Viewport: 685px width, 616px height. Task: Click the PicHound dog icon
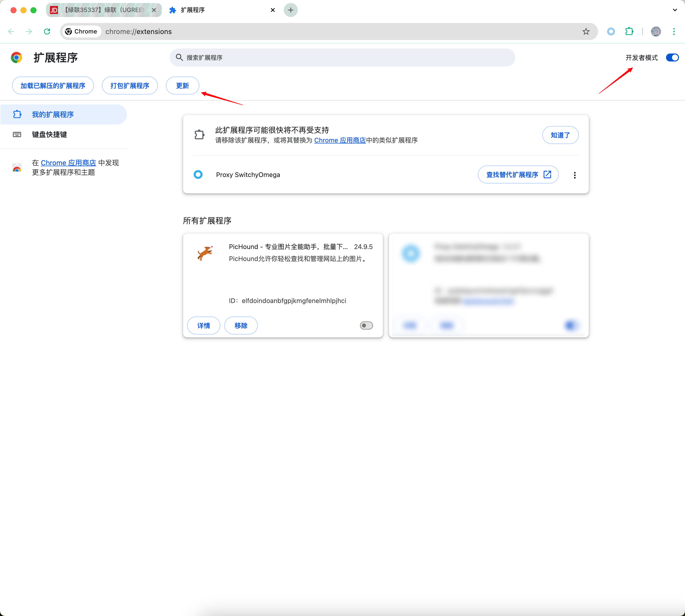click(205, 253)
